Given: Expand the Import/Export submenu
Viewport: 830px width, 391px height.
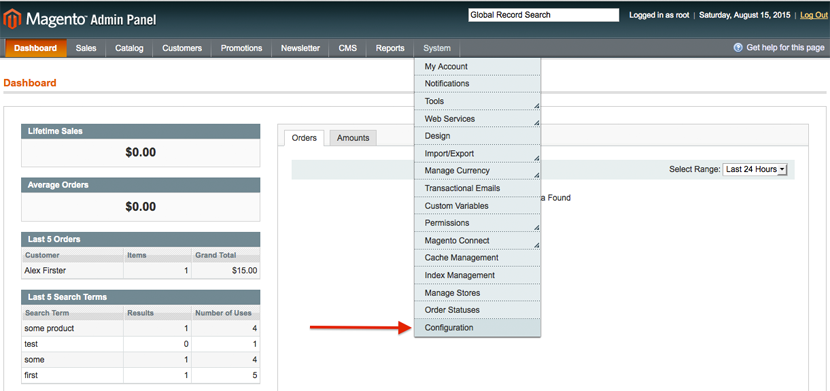Looking at the screenshot, I should click(477, 153).
